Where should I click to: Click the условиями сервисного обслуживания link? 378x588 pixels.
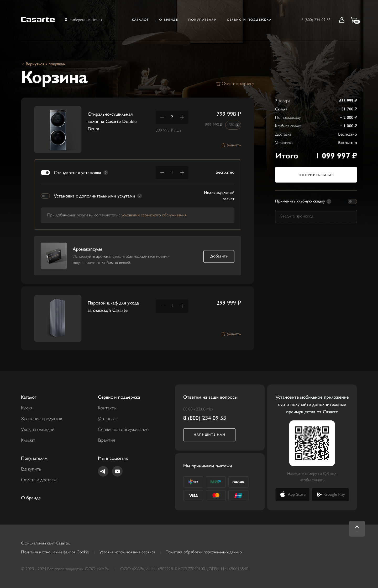tap(154, 215)
